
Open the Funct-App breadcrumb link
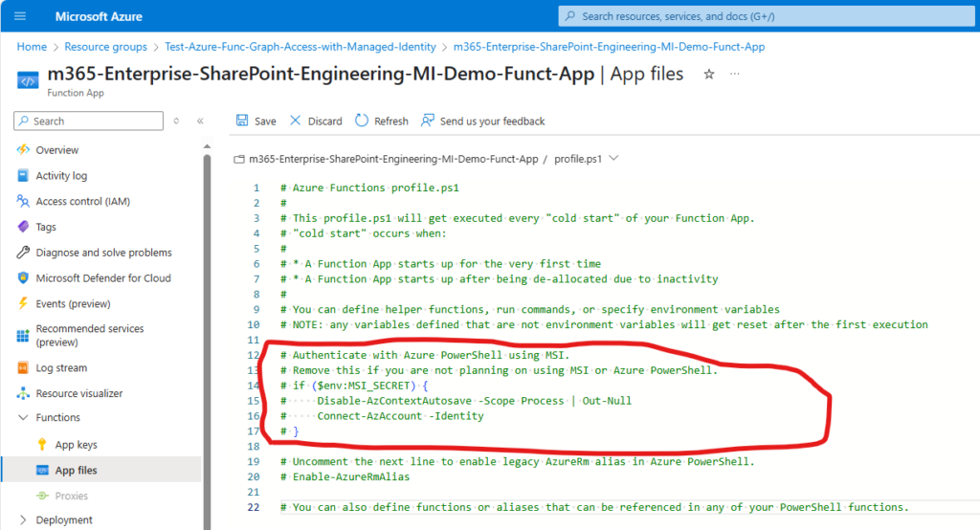tap(609, 47)
